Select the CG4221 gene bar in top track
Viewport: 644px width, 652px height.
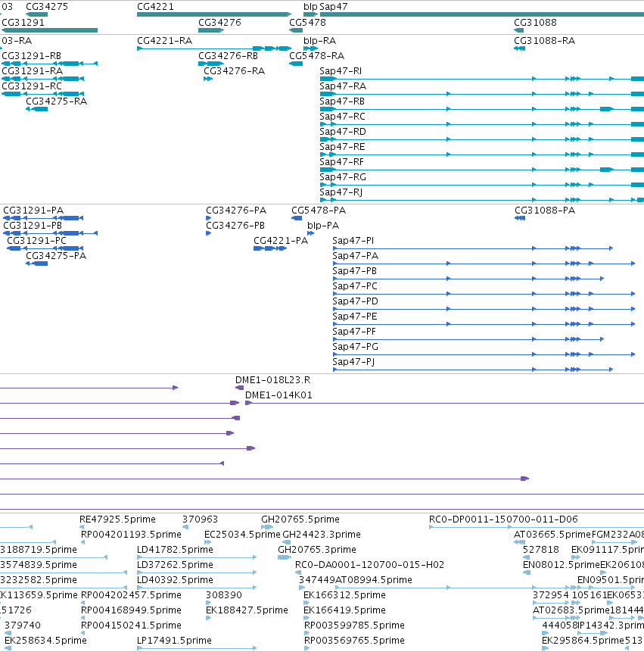click(214, 14)
